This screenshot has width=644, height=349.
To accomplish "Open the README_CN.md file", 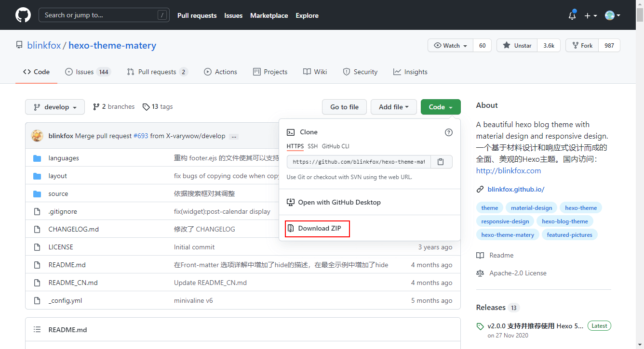I will click(x=73, y=283).
